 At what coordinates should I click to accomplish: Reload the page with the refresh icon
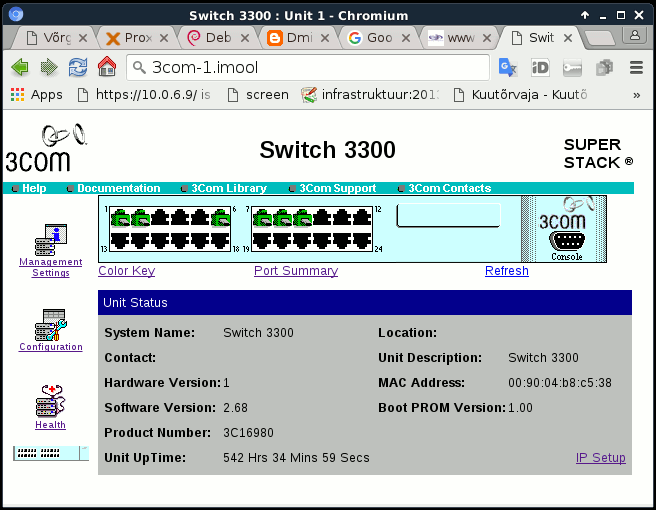pos(78,67)
